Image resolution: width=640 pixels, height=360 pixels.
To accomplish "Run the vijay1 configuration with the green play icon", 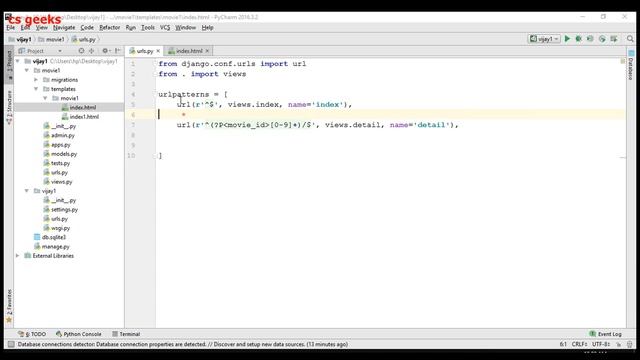I will click(x=567, y=39).
